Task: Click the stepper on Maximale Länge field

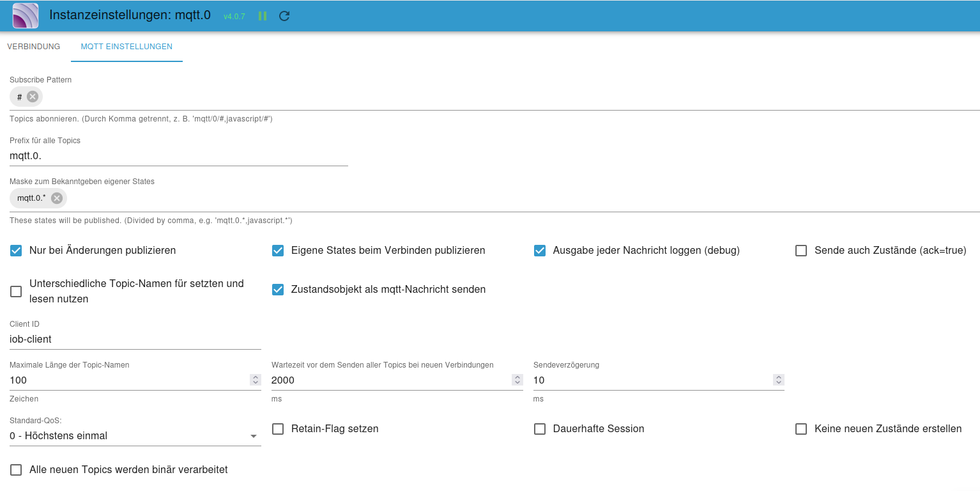Action: [x=256, y=380]
